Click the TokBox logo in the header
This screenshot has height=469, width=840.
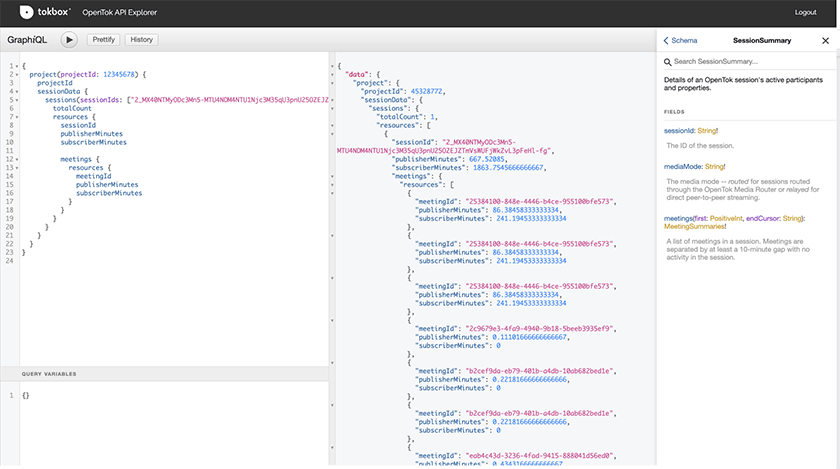tap(44, 12)
